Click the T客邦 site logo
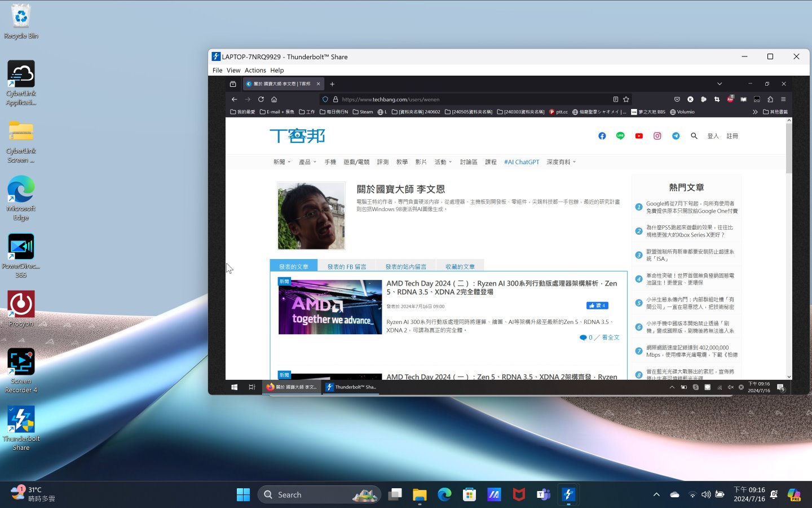Viewport: 812px width, 508px height. (297, 136)
